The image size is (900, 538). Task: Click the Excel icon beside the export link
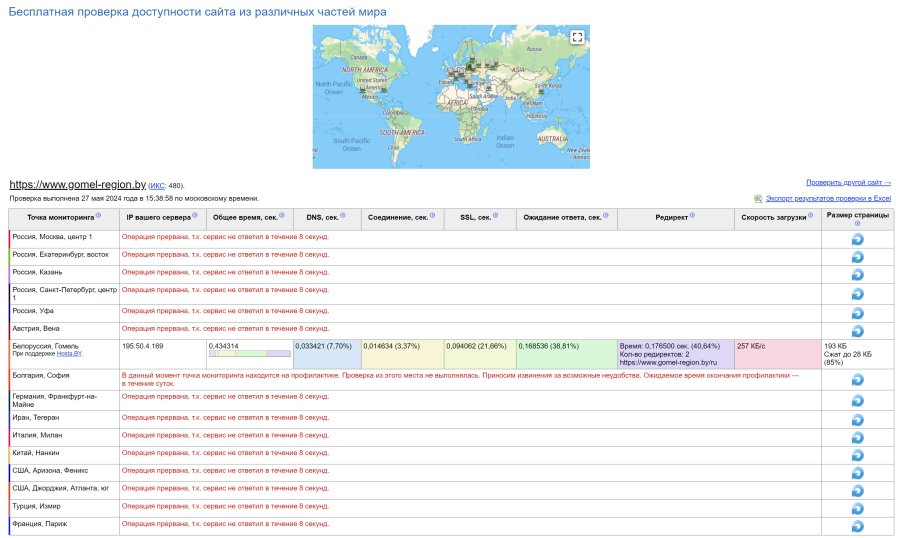point(759,199)
